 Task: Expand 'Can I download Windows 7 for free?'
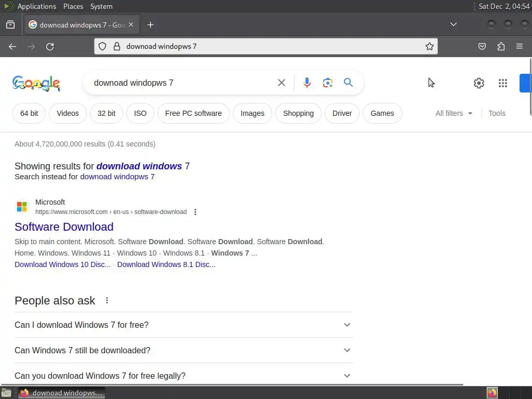pos(184,325)
